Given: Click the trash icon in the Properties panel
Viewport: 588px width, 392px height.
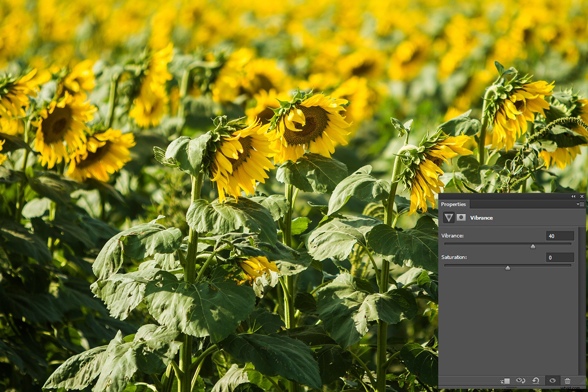Looking at the screenshot, I should (x=567, y=380).
